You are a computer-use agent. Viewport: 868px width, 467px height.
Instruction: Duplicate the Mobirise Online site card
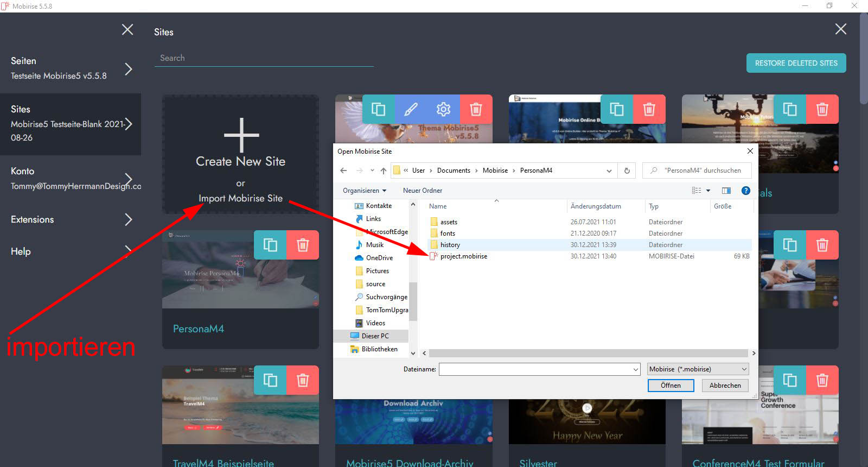pyautogui.click(x=617, y=109)
